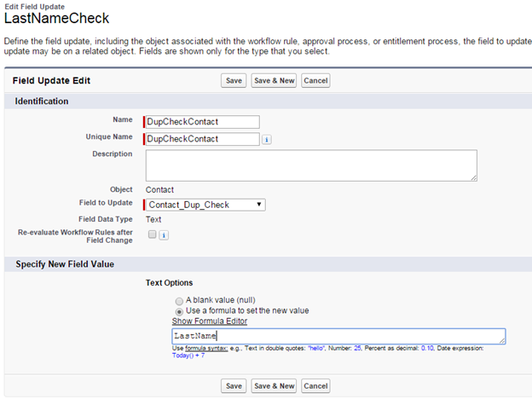The width and height of the screenshot is (532, 405).
Task: Focus the Unique Name input field
Action: point(203,139)
